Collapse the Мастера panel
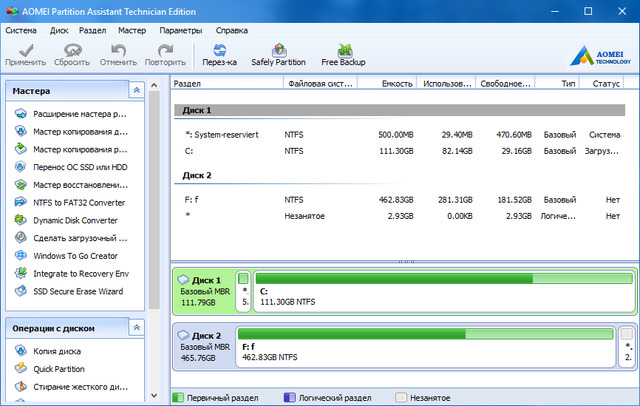The width and height of the screenshot is (640, 406). [x=137, y=92]
